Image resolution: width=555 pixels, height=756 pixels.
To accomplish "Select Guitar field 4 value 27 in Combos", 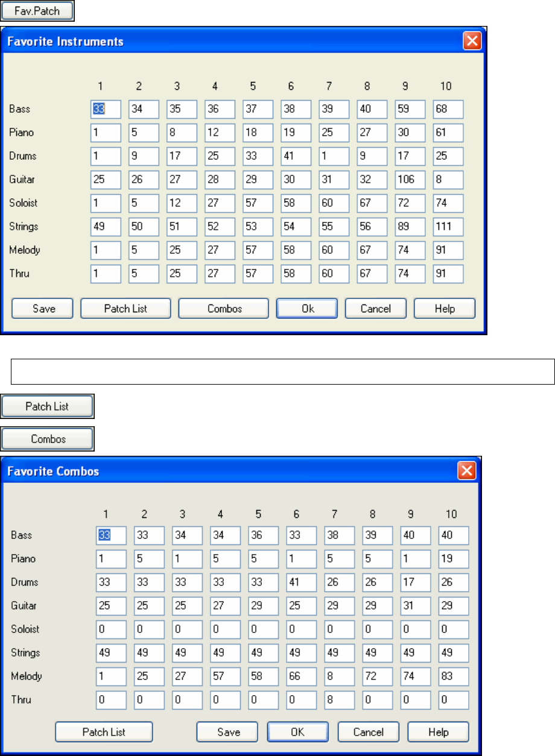I will tap(225, 606).
